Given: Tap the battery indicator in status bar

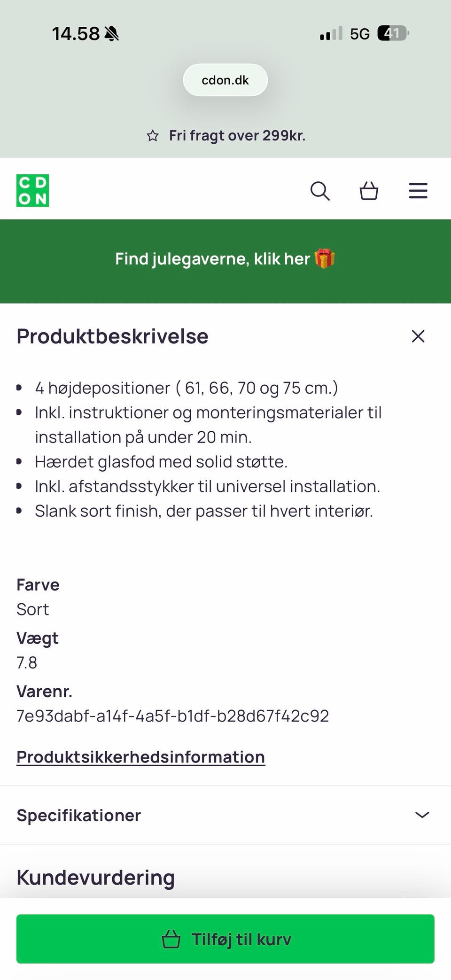Looking at the screenshot, I should [x=393, y=33].
